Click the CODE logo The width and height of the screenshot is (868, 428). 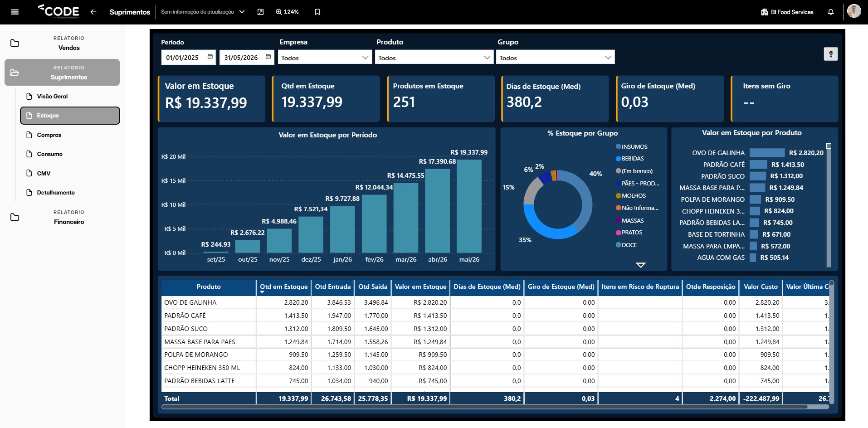(59, 11)
